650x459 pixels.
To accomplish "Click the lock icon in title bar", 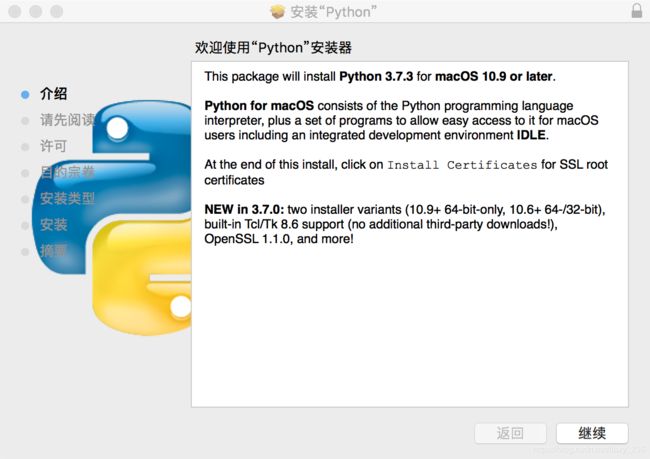I will click(x=637, y=10).
